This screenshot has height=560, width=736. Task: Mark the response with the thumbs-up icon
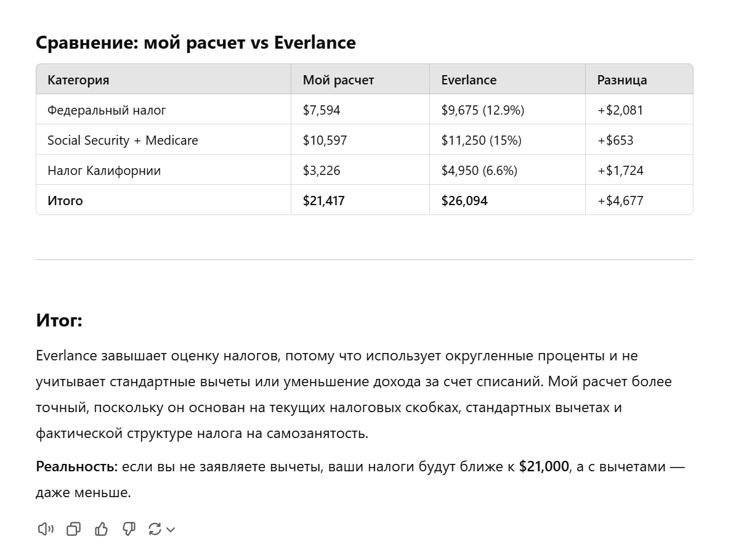101,529
